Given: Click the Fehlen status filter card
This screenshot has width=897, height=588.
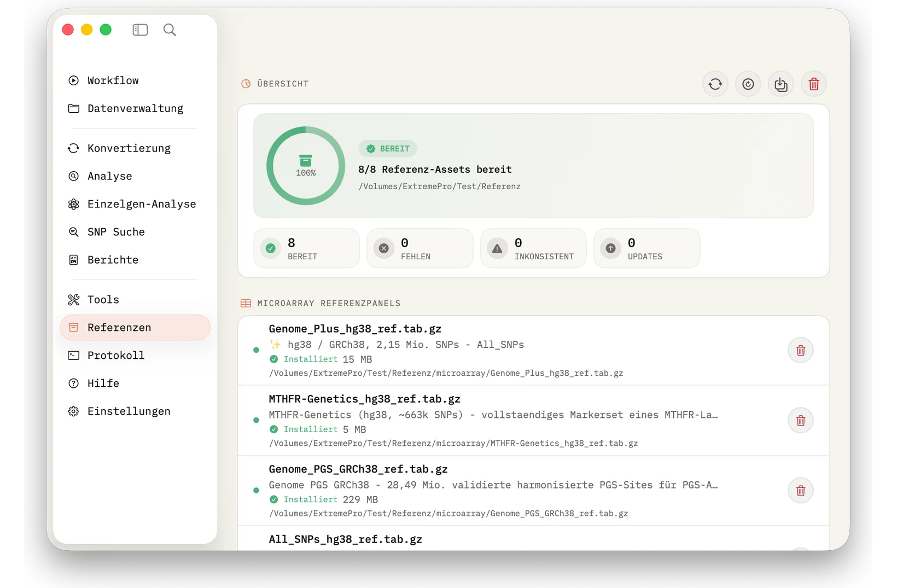Looking at the screenshot, I should click(420, 248).
